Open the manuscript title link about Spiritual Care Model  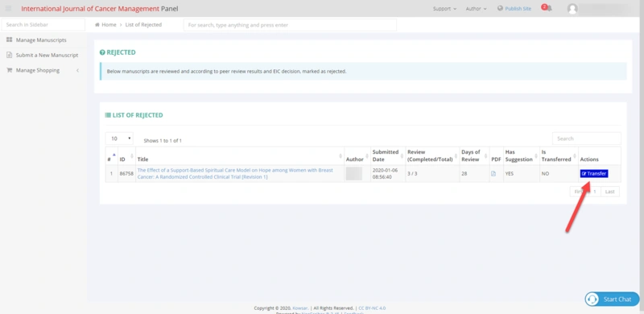click(x=235, y=173)
